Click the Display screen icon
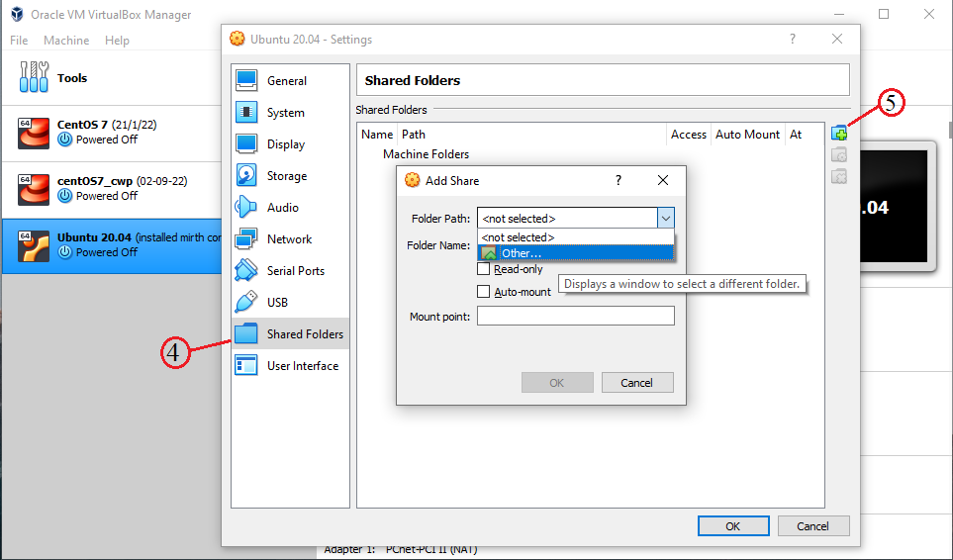 [246, 143]
